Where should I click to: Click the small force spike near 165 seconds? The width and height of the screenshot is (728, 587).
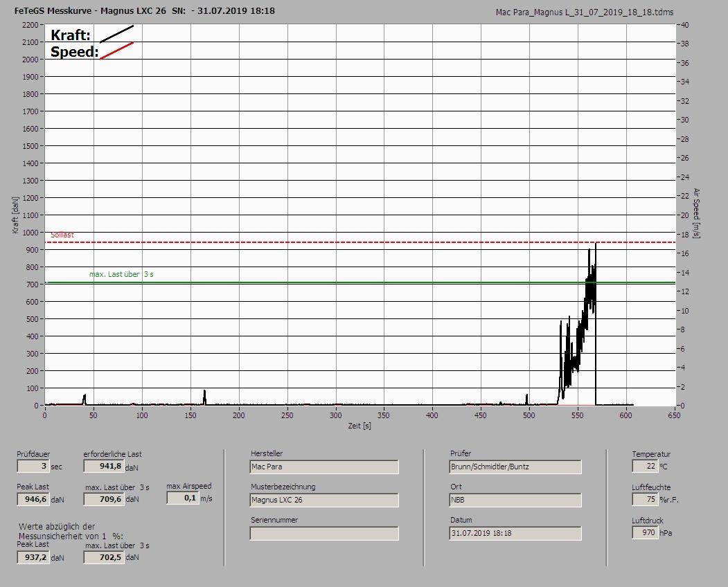(205, 397)
